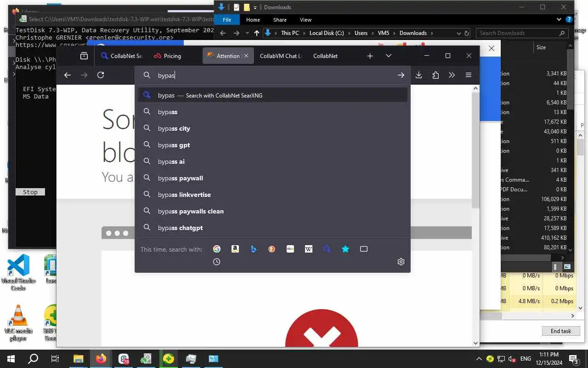Open the Firefox downloads panel

[x=418, y=75]
